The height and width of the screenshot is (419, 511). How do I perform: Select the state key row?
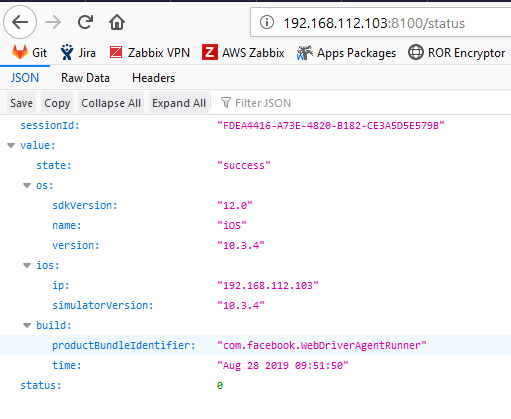click(x=54, y=166)
